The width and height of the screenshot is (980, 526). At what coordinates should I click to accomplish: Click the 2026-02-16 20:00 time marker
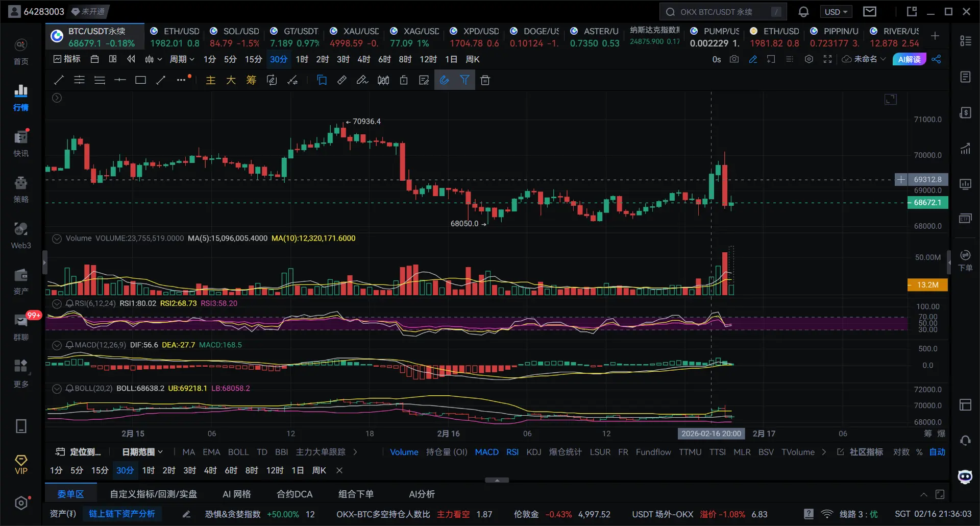[x=711, y=434]
